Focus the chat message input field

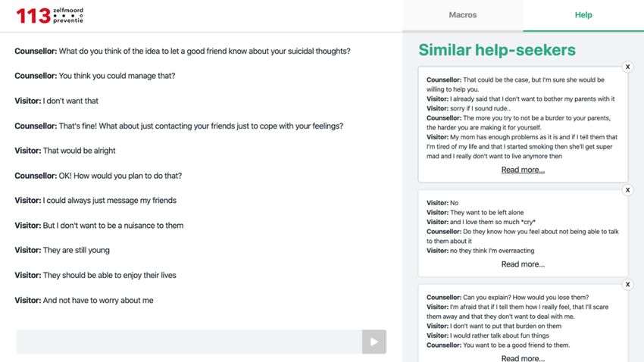(x=189, y=342)
